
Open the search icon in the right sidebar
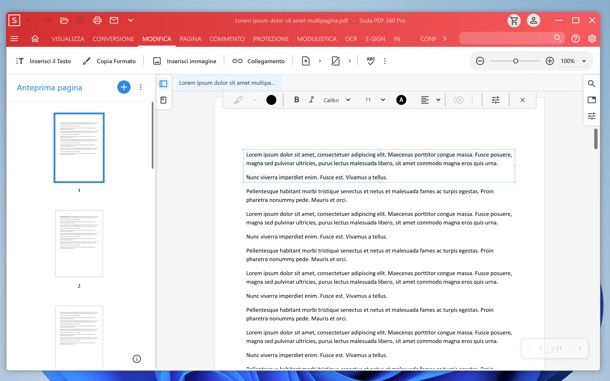click(x=591, y=83)
